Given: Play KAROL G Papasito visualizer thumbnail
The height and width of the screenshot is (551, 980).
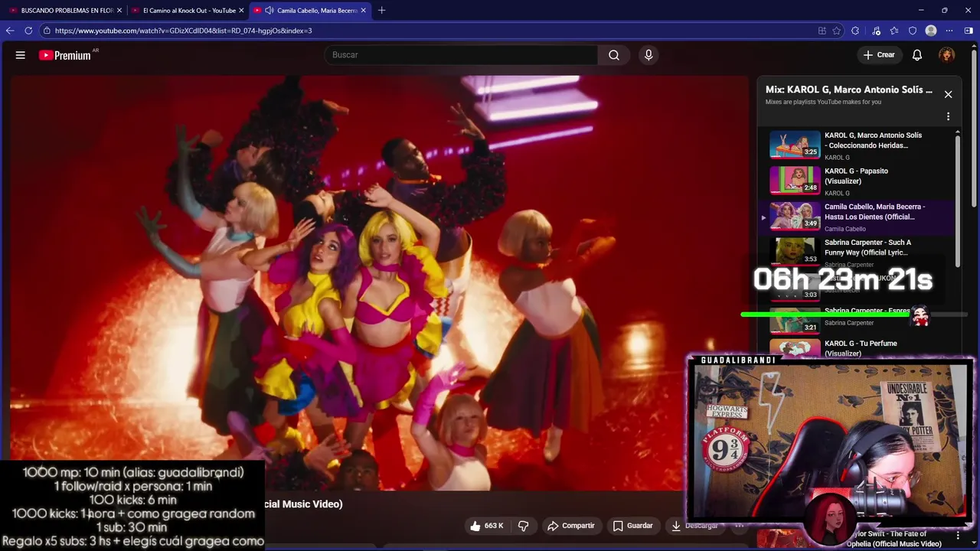Looking at the screenshot, I should (795, 181).
